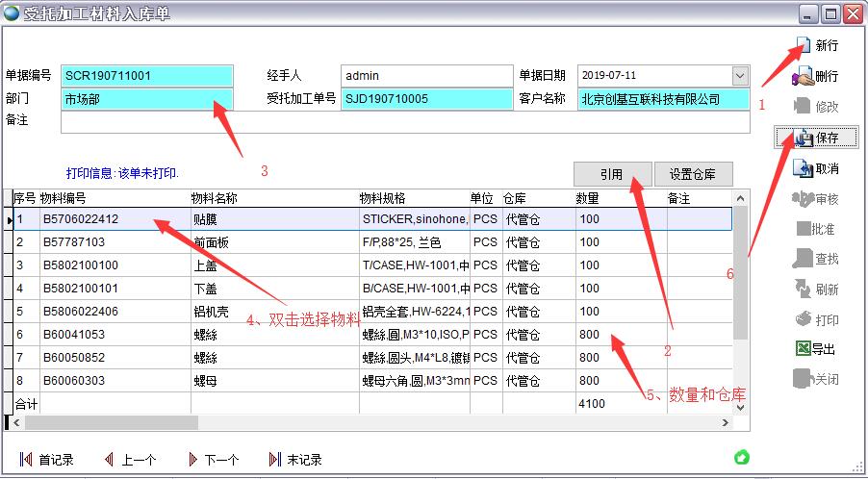Click the 删行 (delete row) icon
Image resolution: width=868 pixels, height=479 pixels.
(802, 76)
